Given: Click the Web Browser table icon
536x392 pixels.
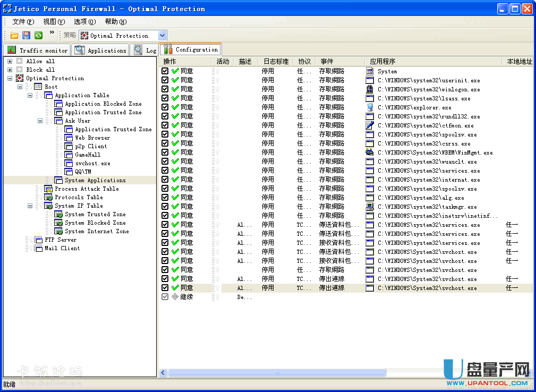Looking at the screenshot, I should pyautogui.click(x=69, y=138).
